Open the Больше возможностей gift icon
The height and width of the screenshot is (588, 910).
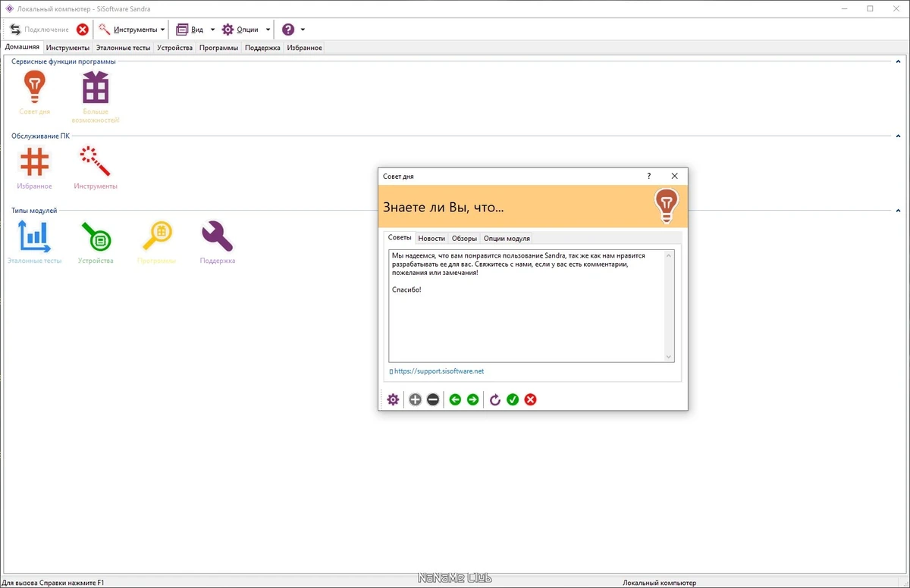point(96,87)
